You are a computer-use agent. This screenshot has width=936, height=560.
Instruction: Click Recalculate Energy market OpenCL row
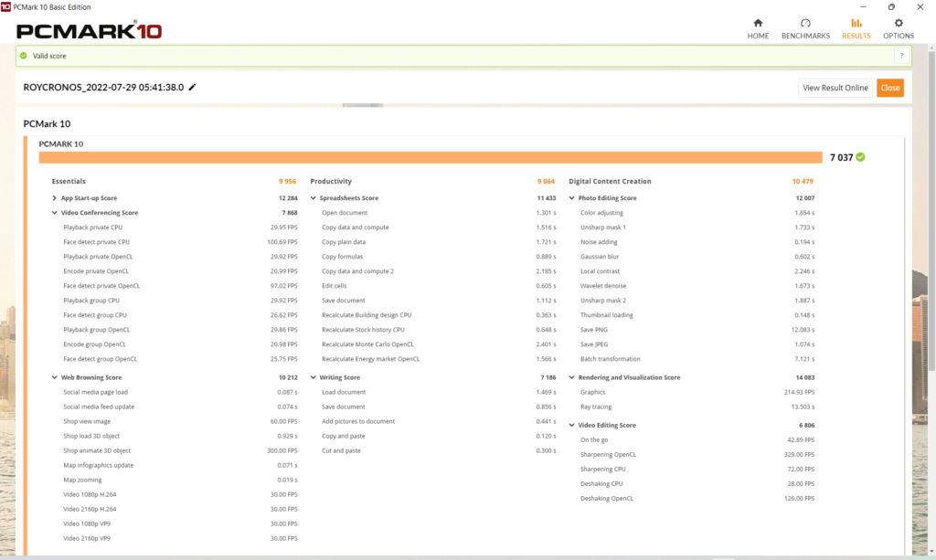click(439, 359)
